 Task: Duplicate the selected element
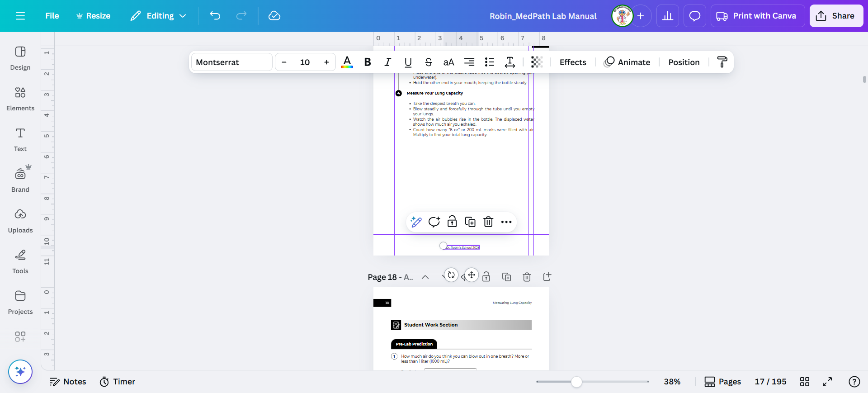coord(470,222)
